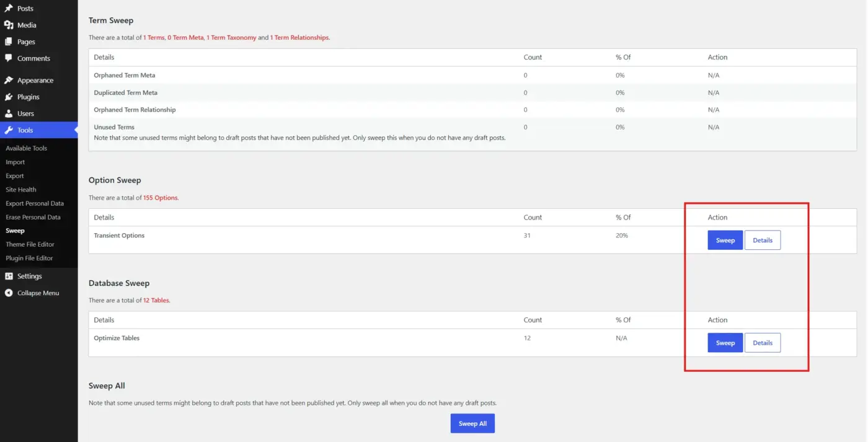868x442 pixels.
Task: Collapse the admin menu
Action: pos(38,293)
